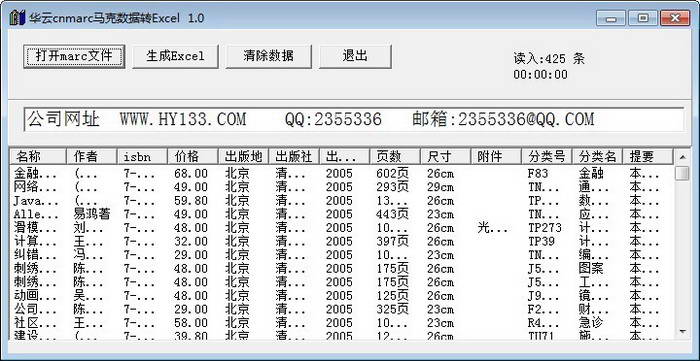
Task: Click the 附件 column header
Action: (496, 157)
